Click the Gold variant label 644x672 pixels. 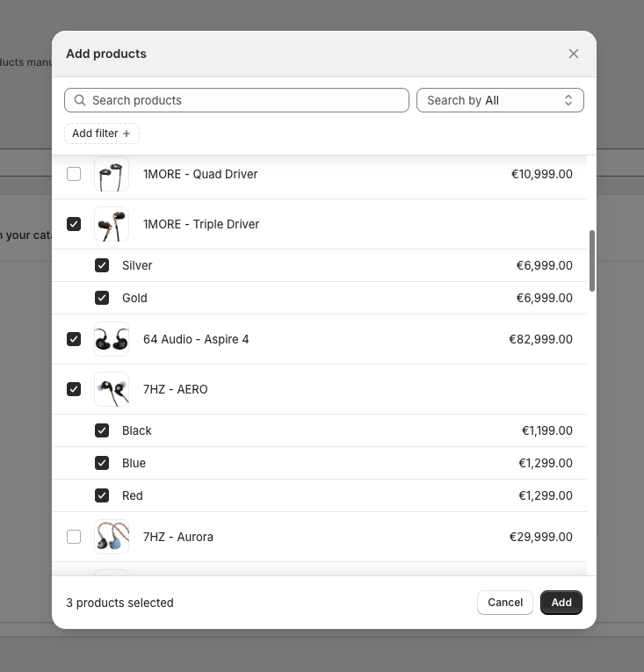[x=134, y=298]
